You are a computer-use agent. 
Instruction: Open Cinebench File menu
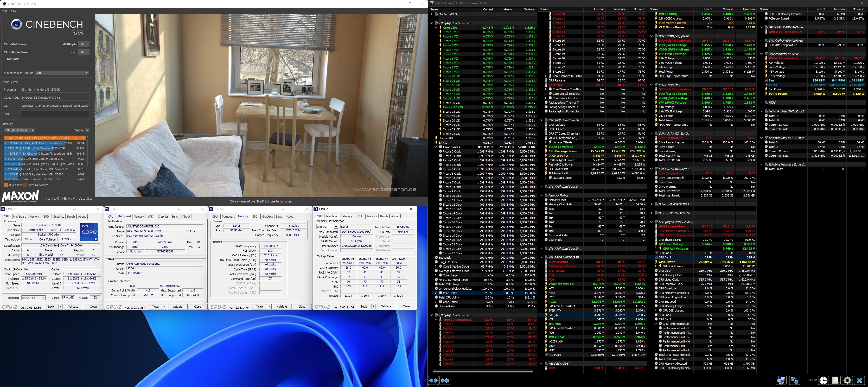pyautogui.click(x=4, y=11)
